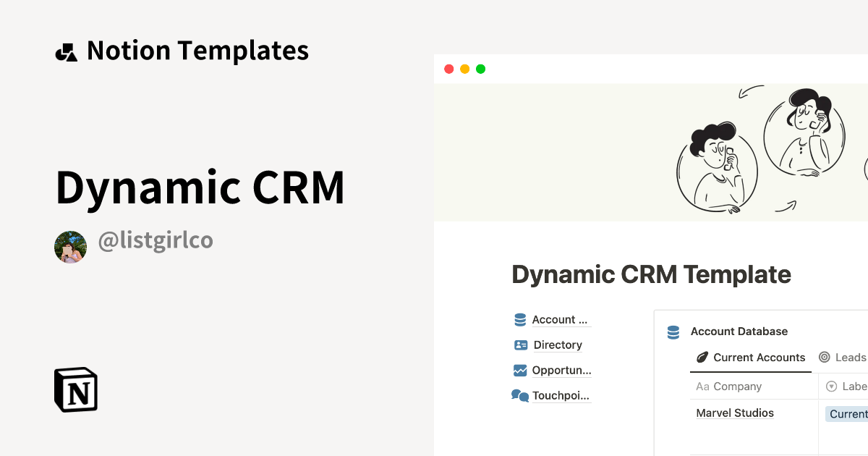This screenshot has width=868, height=456.
Task: Click the line chart icon beside Opportunities
Action: [520, 370]
